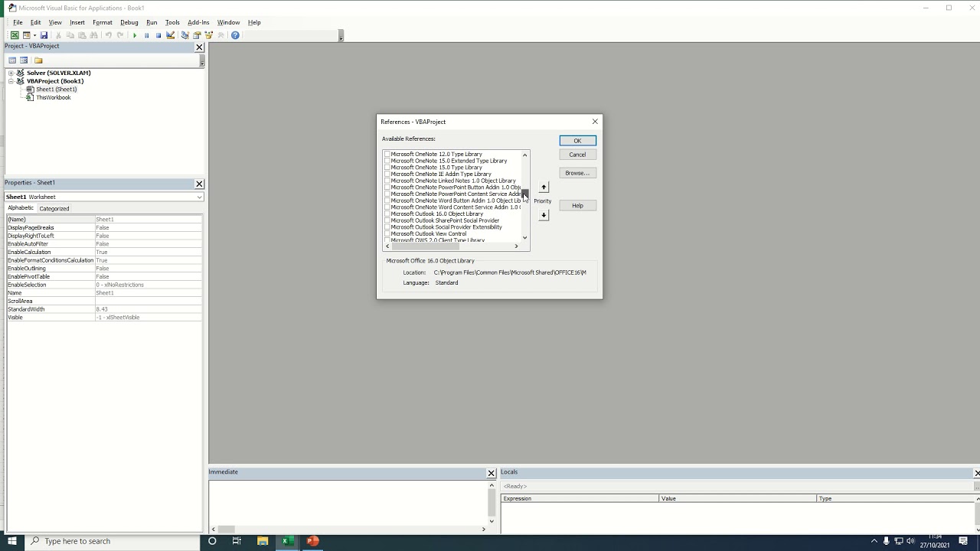Click the Cut scissors toolbar icon
980x551 pixels.
tap(58, 35)
